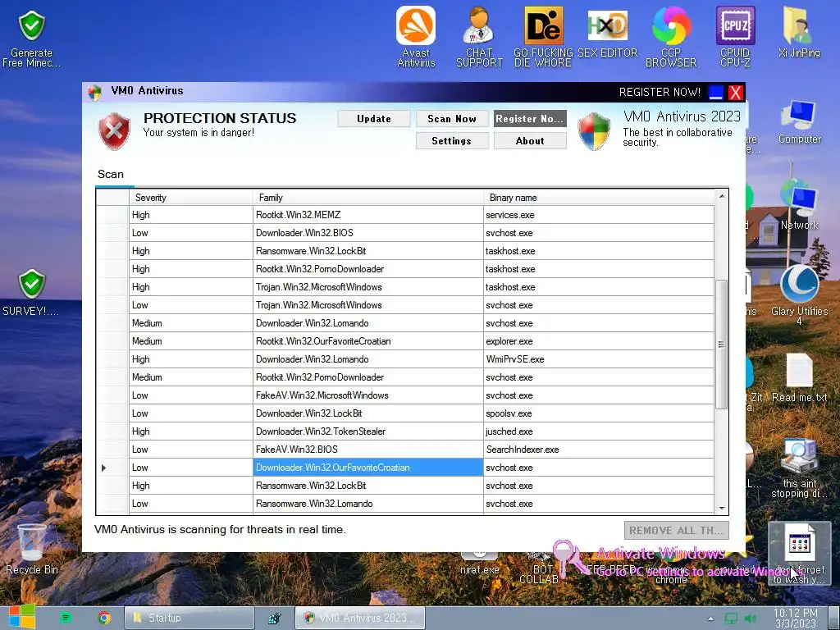The height and width of the screenshot is (630, 840).
Task: Click the scroll up arrow in threat list
Action: click(722, 196)
